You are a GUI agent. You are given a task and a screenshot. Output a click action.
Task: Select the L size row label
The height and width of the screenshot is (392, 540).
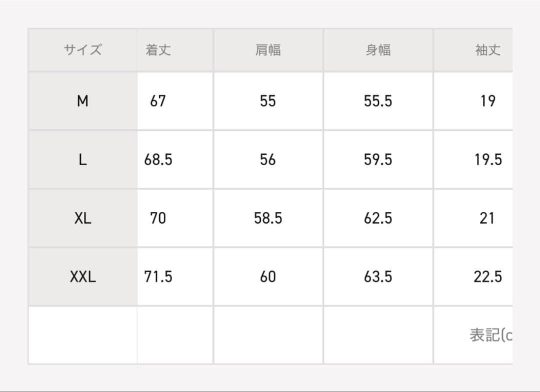tap(82, 160)
